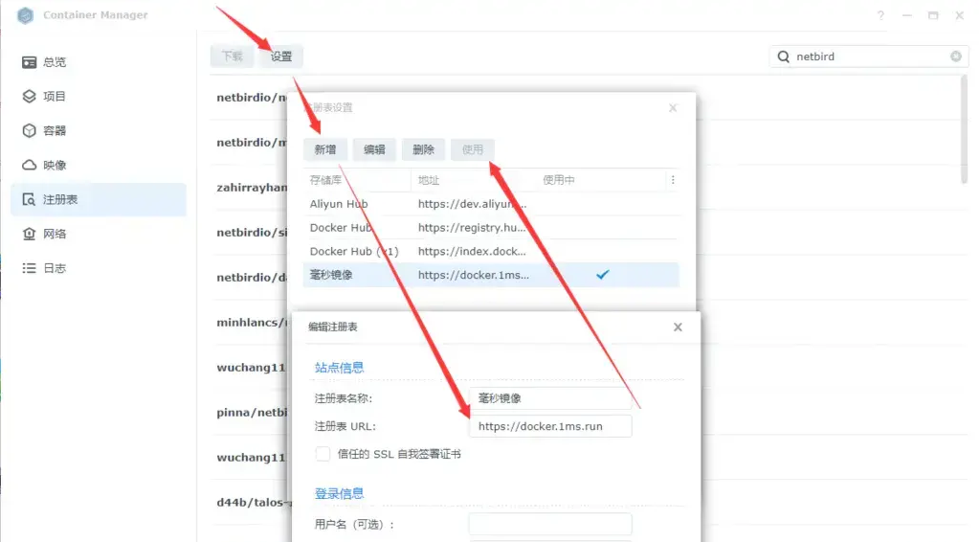This screenshot has width=980, height=542.
Task: Close the 编辑注册表 dialog
Action: [678, 327]
